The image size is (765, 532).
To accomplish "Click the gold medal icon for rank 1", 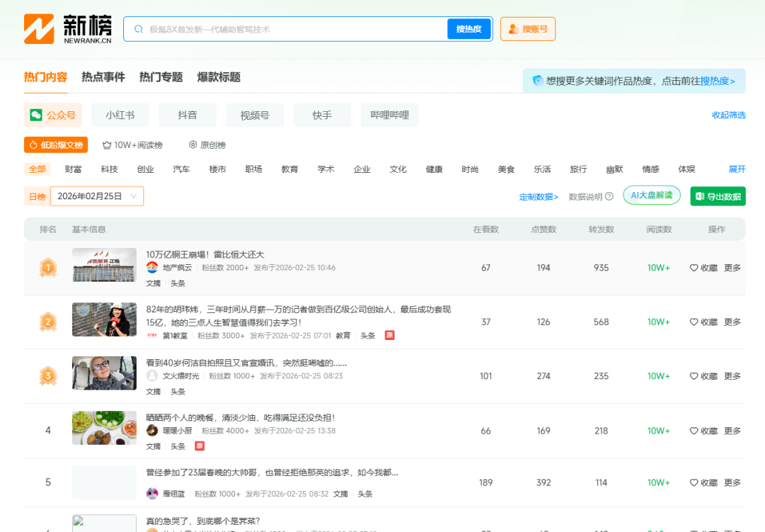I will tap(47, 268).
